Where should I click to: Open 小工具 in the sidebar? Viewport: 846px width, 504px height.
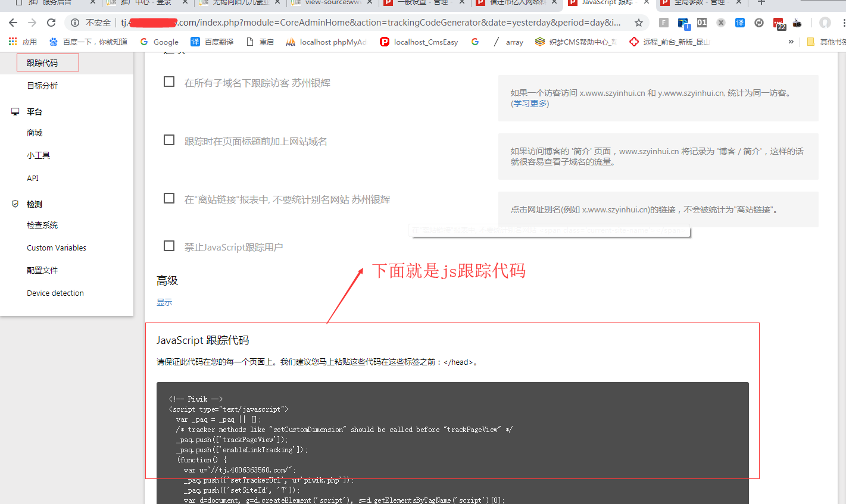click(38, 155)
